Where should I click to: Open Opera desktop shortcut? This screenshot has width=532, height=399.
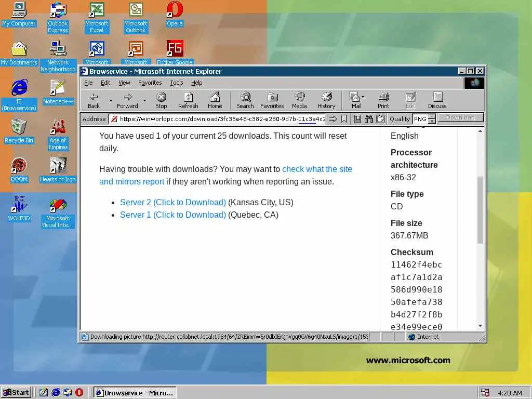tap(175, 15)
